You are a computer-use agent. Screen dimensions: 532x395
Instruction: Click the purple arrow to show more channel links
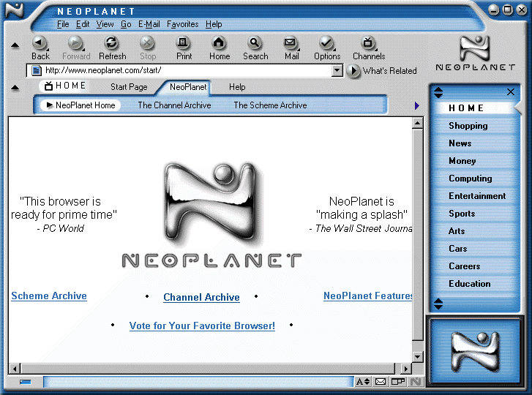pos(417,105)
